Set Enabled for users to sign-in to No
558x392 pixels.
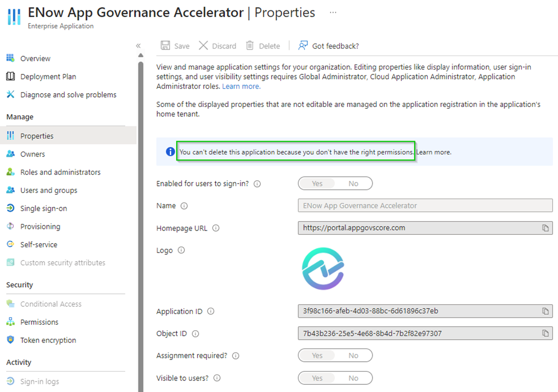(x=353, y=183)
